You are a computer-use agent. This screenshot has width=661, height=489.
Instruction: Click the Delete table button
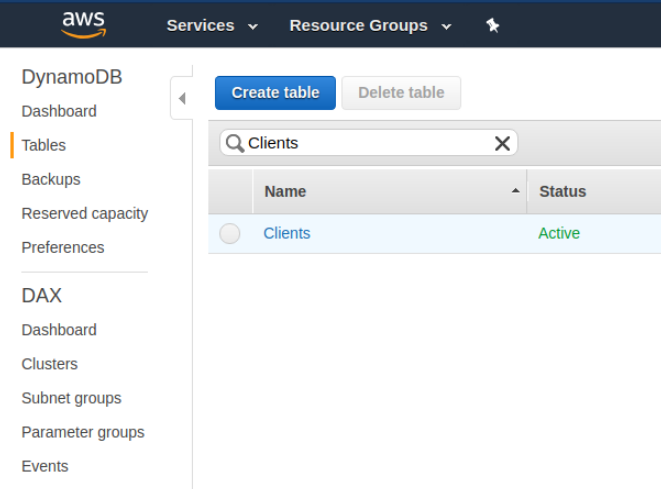click(x=401, y=93)
